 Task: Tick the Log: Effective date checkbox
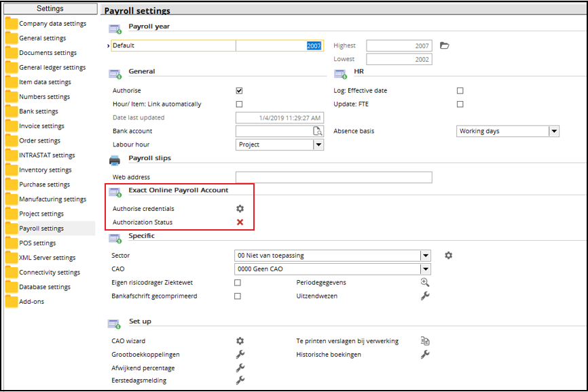pos(460,91)
